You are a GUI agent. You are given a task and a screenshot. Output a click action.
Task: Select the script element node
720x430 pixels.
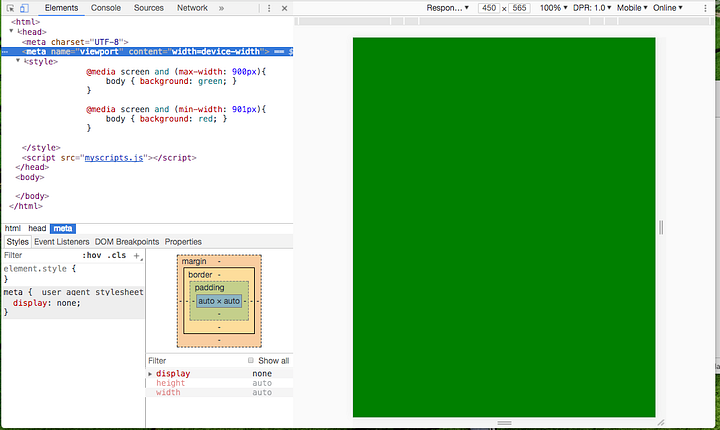pos(109,158)
